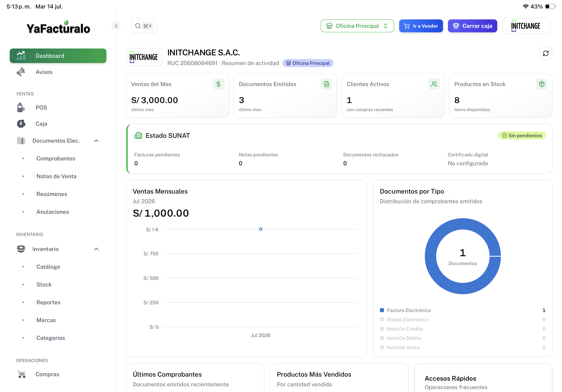Image resolution: width=562 pixels, height=392 pixels.
Task: Open the Resúmenes page
Action: [52, 194]
